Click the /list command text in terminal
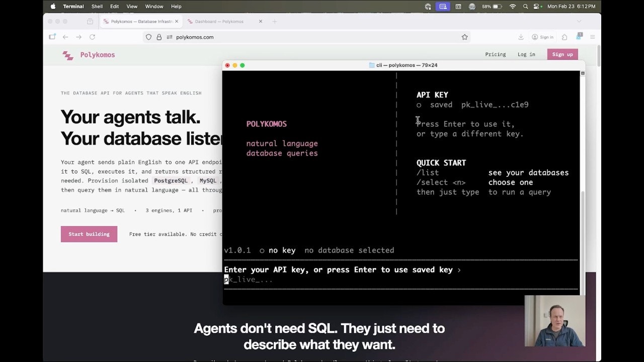The width and height of the screenshot is (644, 362). pyautogui.click(x=428, y=172)
